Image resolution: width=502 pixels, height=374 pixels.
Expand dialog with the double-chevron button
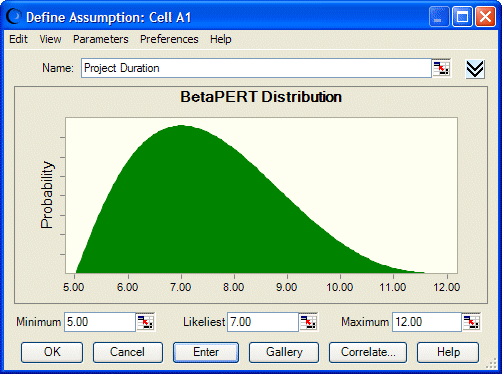pos(475,69)
